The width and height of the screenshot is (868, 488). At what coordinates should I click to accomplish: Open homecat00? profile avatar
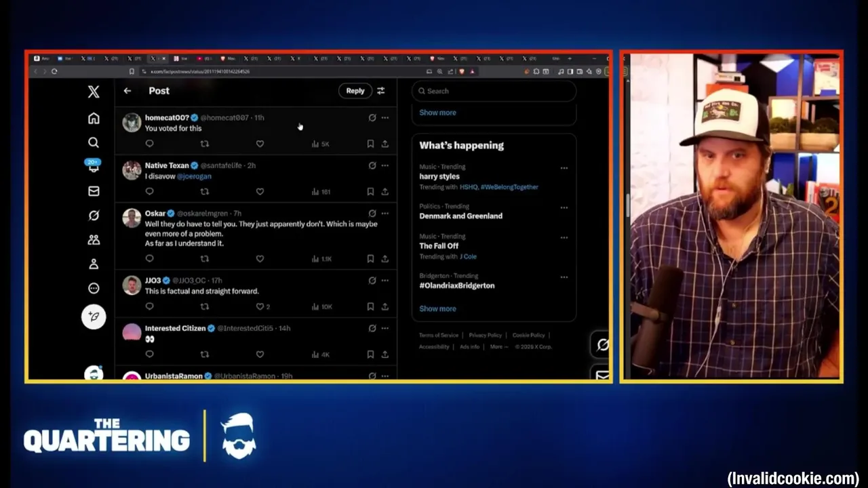pyautogui.click(x=132, y=123)
